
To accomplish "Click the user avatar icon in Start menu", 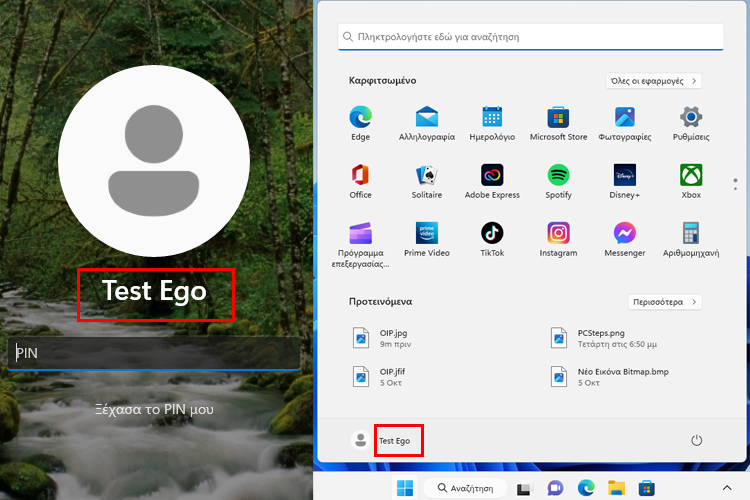I will [x=360, y=440].
